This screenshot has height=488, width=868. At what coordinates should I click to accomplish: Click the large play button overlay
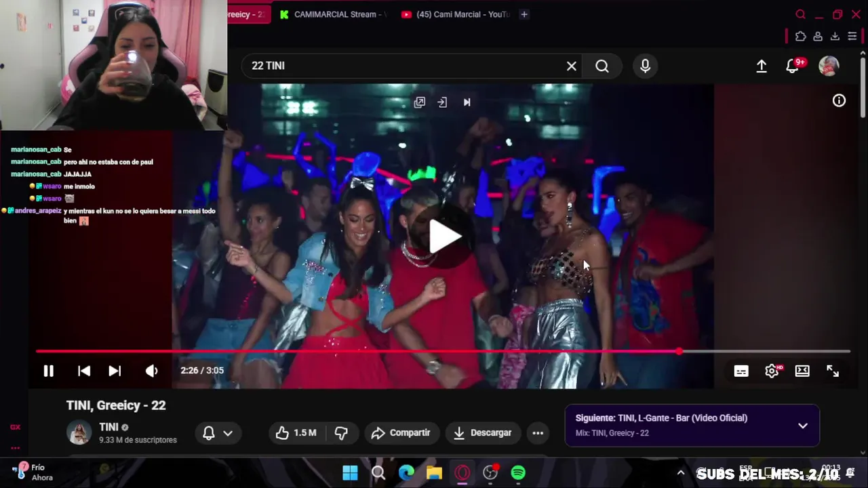click(444, 237)
